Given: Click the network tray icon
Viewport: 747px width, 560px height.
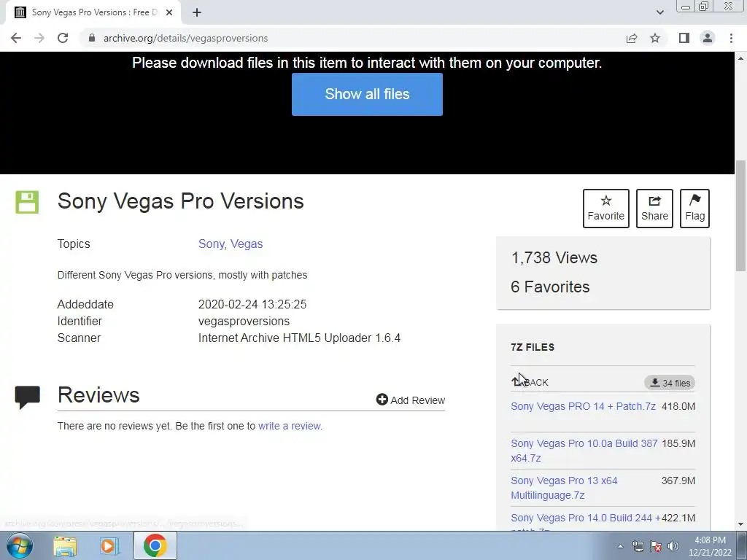Looking at the screenshot, I should tap(638, 546).
